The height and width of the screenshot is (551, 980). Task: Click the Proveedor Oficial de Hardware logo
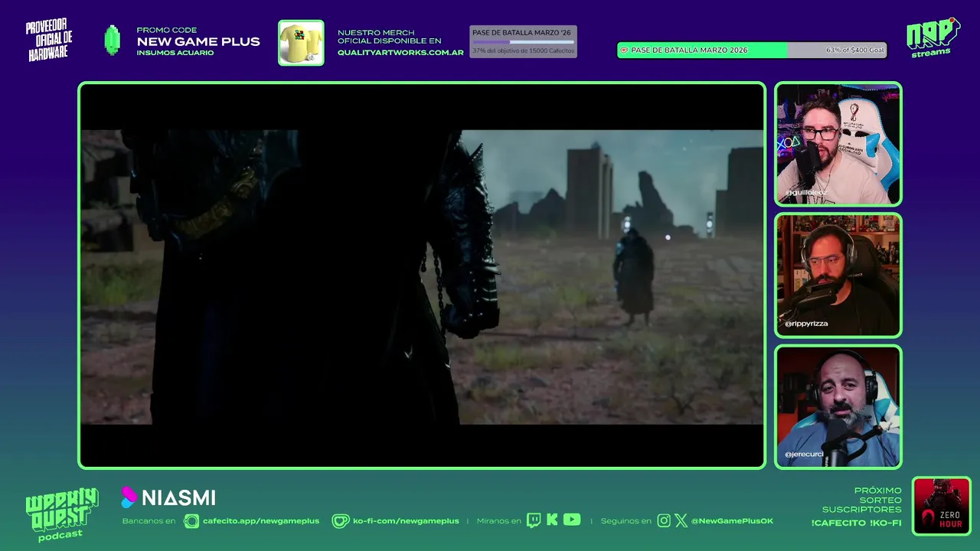49,41
